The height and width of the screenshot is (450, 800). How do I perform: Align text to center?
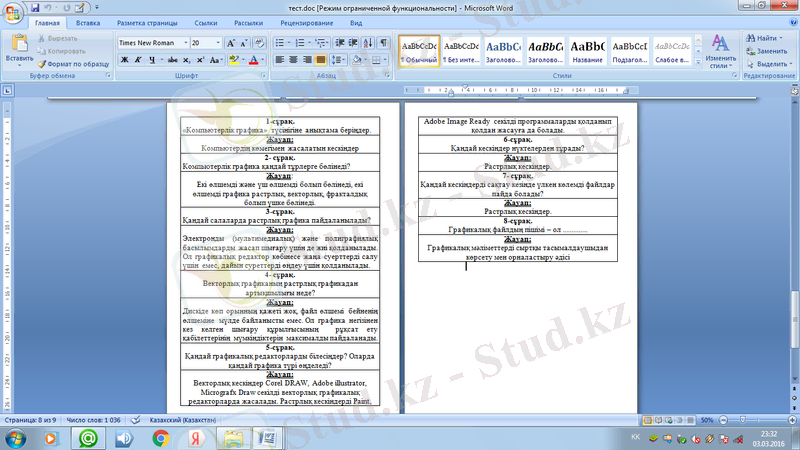pyautogui.click(x=296, y=60)
